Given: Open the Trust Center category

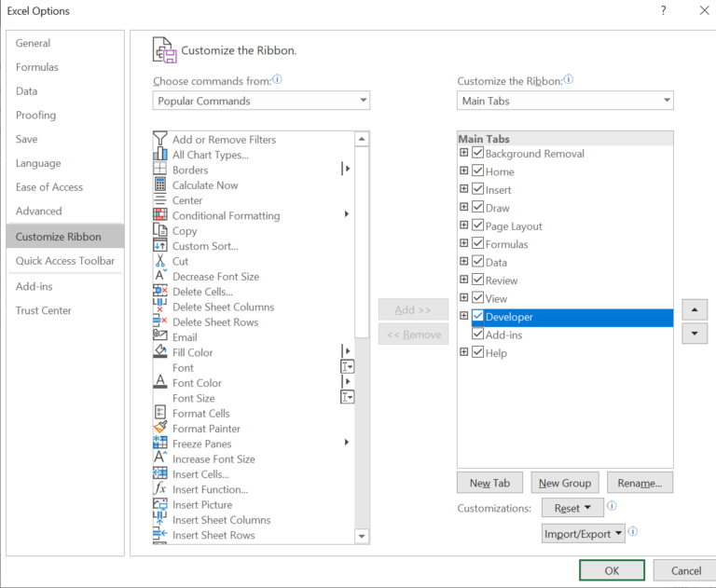Looking at the screenshot, I should (44, 310).
